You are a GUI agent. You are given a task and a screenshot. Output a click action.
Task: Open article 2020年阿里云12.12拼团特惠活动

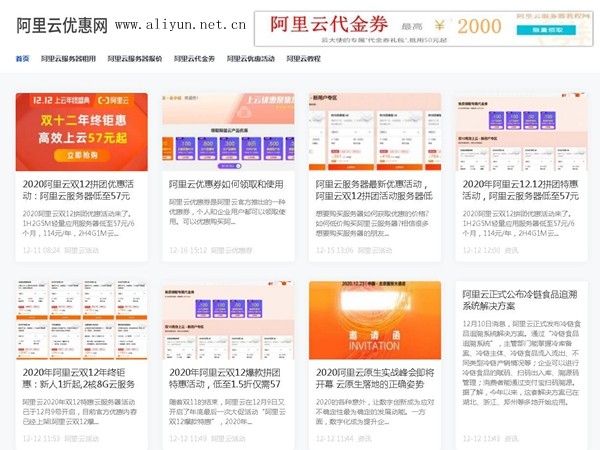(x=521, y=190)
